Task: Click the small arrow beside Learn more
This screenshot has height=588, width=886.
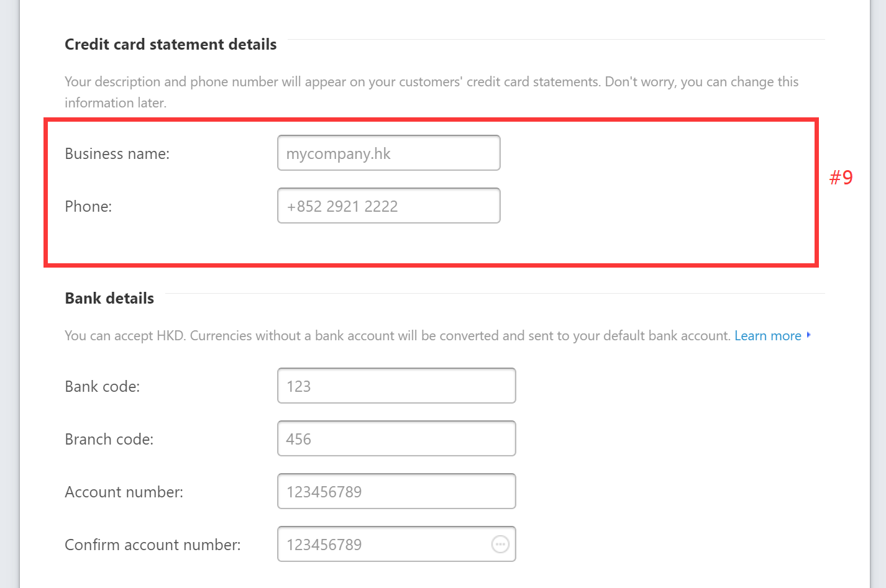Action: (x=808, y=335)
